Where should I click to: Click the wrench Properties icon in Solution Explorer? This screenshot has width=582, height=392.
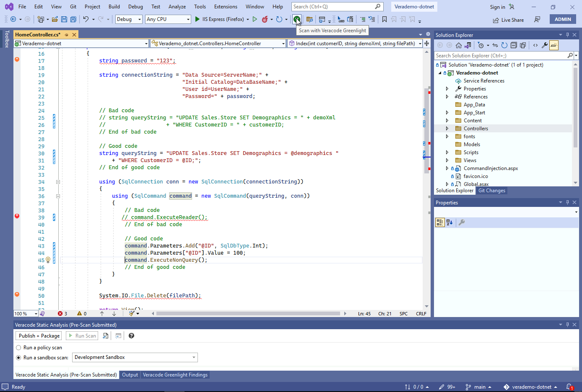545,45
